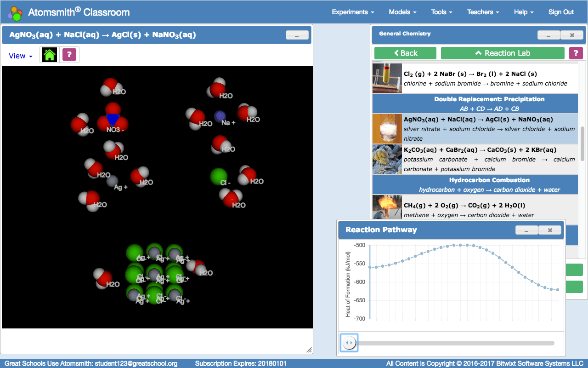Click the Reaction Pathway title bar
This screenshot has width=588, height=368.
click(x=452, y=230)
